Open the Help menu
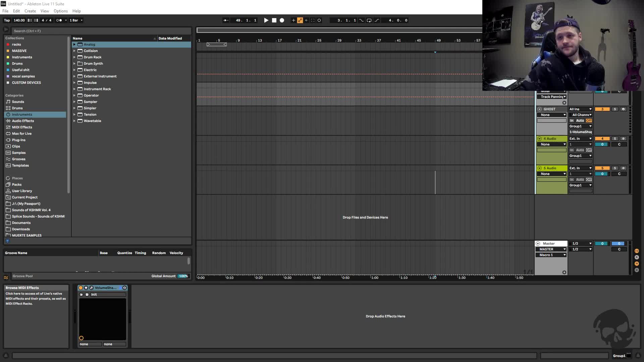The width and height of the screenshot is (644, 362). 76,11
